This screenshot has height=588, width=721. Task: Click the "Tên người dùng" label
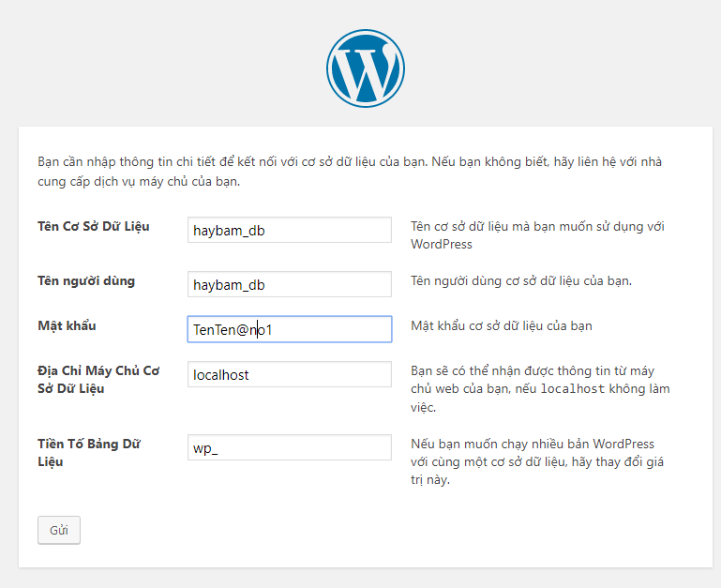pos(86,280)
